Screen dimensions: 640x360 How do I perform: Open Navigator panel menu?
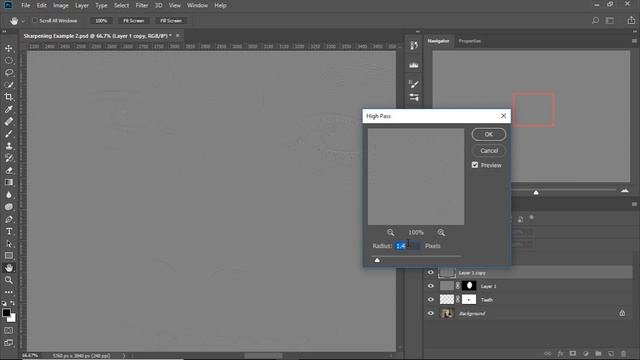[x=634, y=41]
